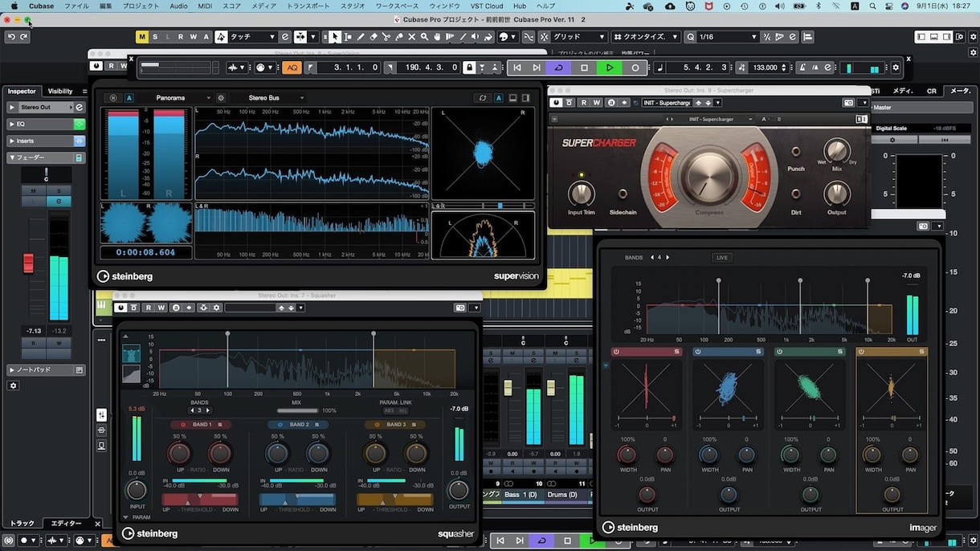Click Supercharger Dirt button
980x551 pixels.
pyautogui.click(x=796, y=194)
